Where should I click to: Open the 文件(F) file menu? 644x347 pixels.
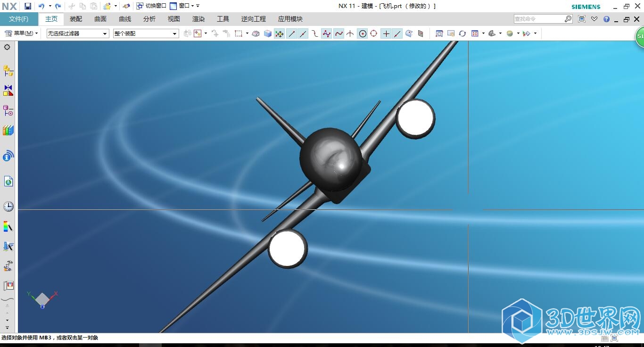click(x=19, y=19)
